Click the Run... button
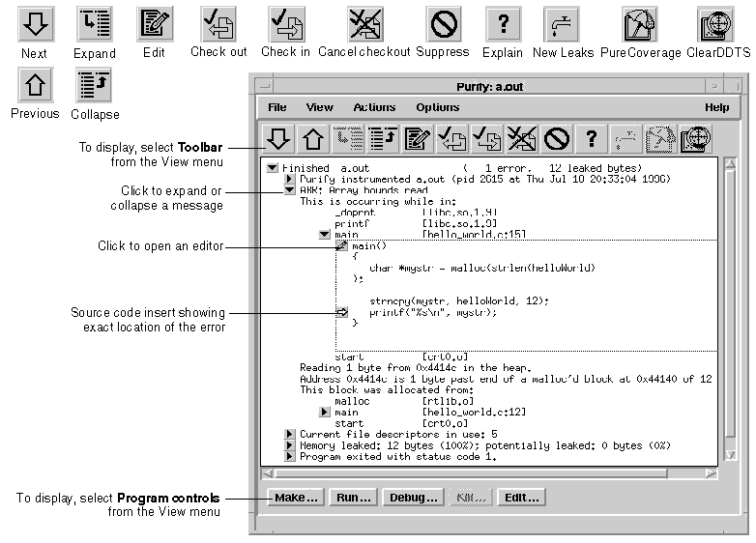The height and width of the screenshot is (543, 756). pos(354,498)
